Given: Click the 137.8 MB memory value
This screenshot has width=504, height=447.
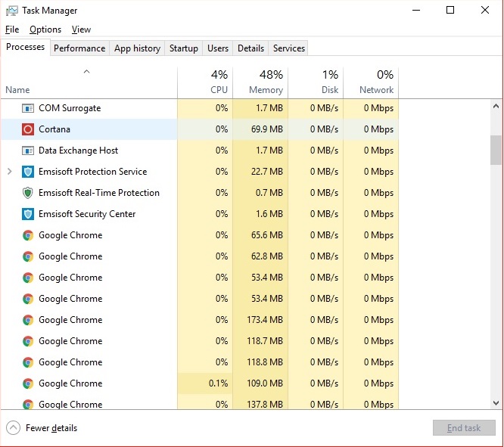Looking at the screenshot, I should tap(265, 404).
